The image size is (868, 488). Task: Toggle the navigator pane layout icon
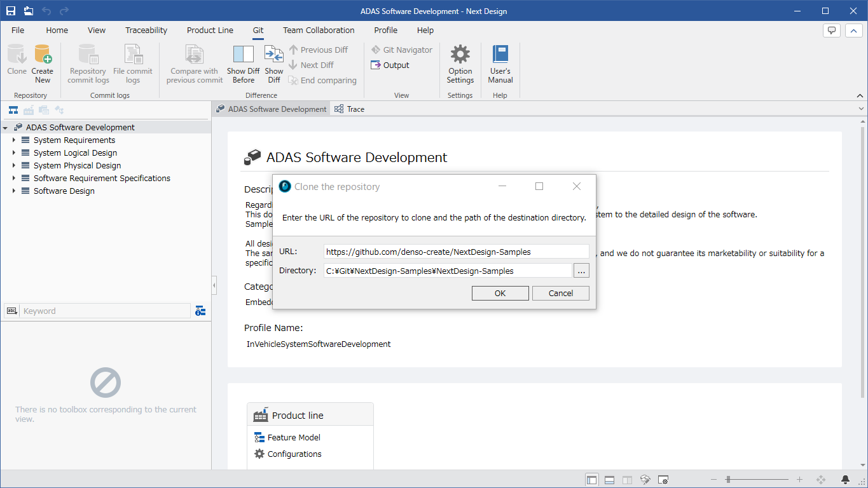(592, 480)
